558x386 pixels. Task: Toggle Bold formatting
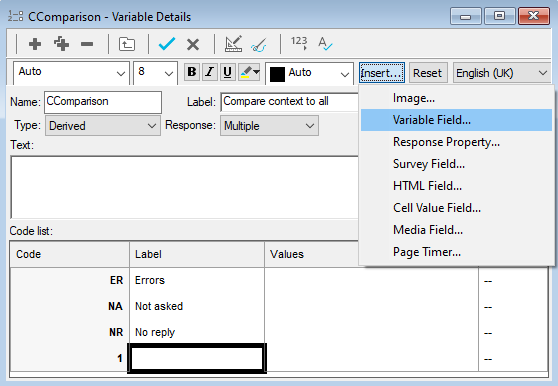click(192, 72)
